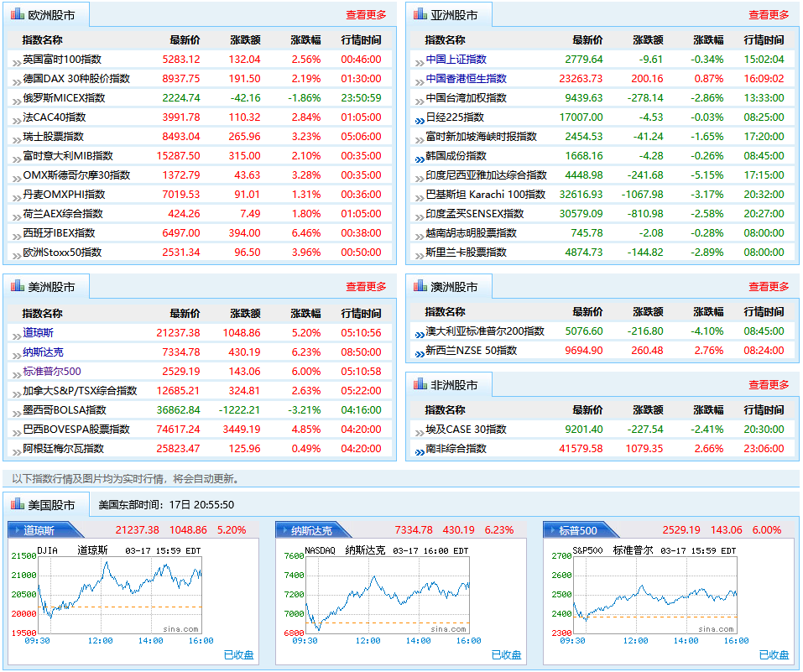Open 查看更多 in the 欧洲股市 section

[366, 15]
